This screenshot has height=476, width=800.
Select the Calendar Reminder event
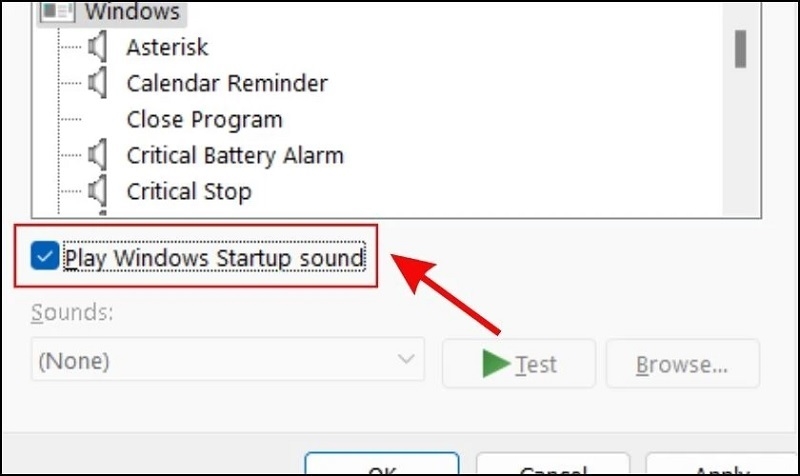227,83
